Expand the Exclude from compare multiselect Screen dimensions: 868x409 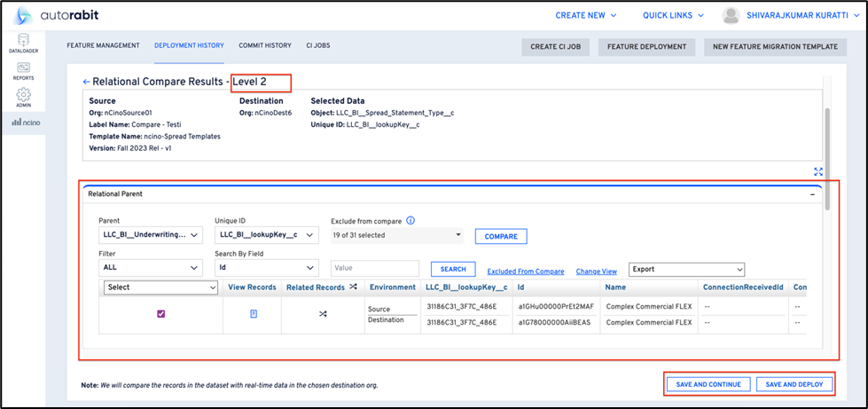396,235
